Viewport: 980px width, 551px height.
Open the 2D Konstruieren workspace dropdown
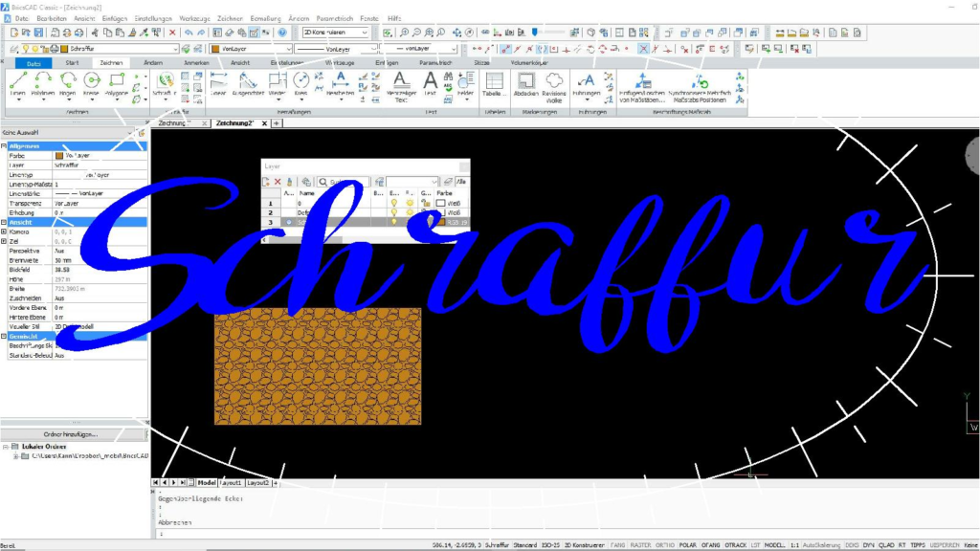coord(365,33)
